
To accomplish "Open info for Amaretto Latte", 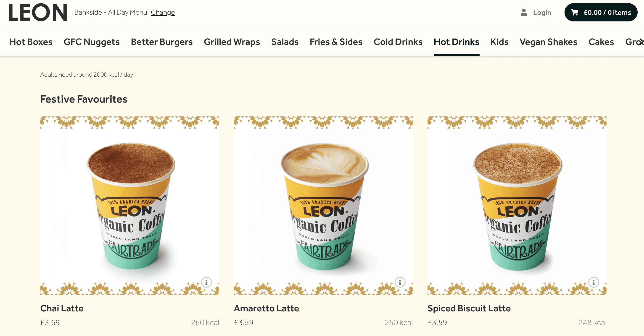I will coord(400,282).
